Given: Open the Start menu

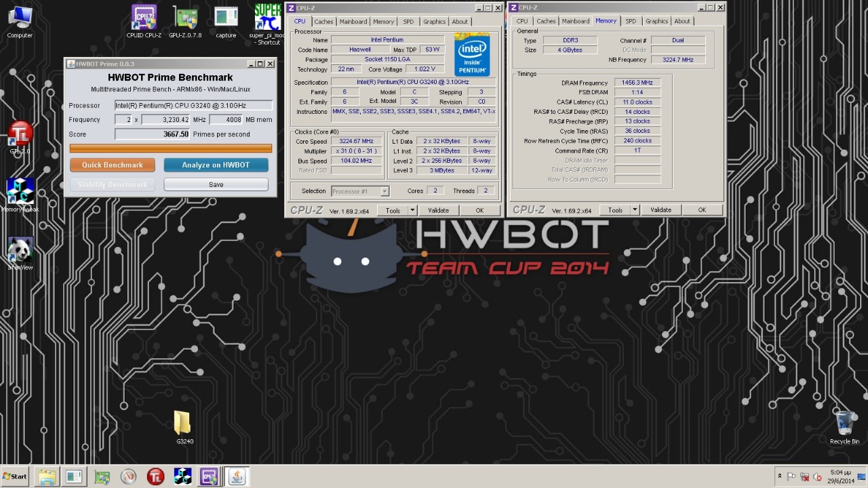Looking at the screenshot, I should (14, 476).
